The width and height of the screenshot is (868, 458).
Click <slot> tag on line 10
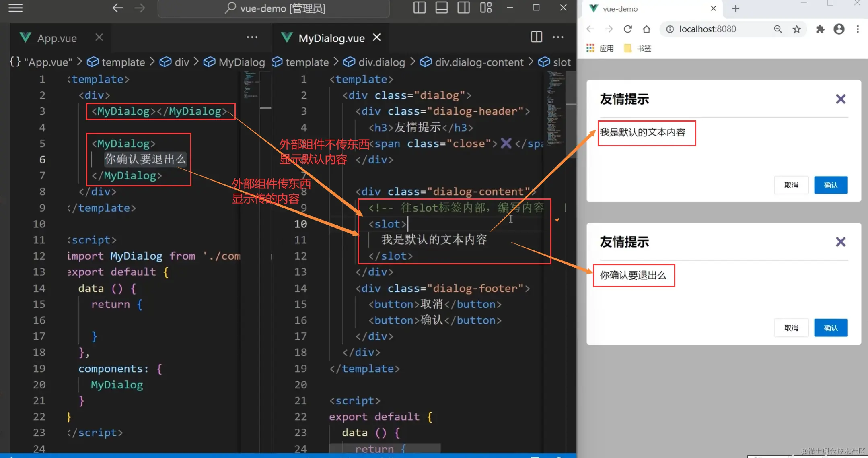[387, 224]
